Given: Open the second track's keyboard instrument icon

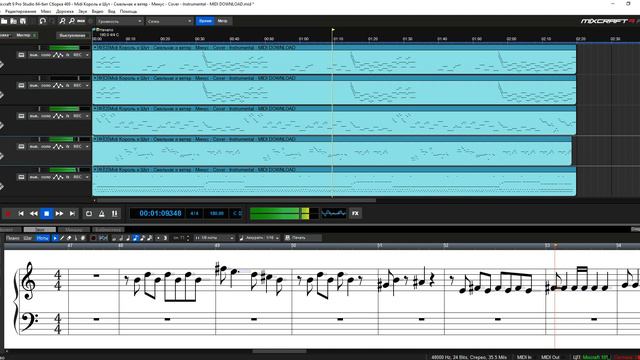Looking at the screenshot, I should (21, 85).
